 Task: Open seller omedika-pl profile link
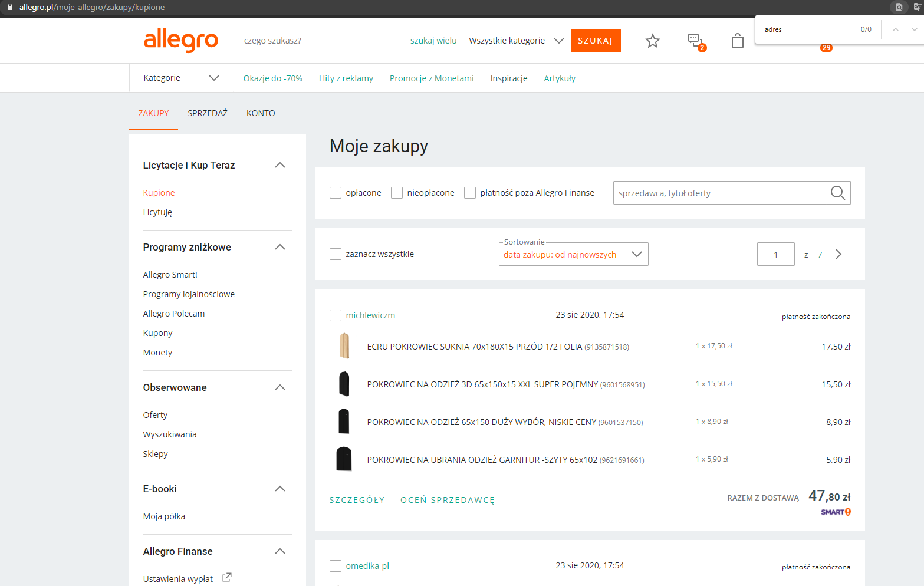pyautogui.click(x=367, y=566)
